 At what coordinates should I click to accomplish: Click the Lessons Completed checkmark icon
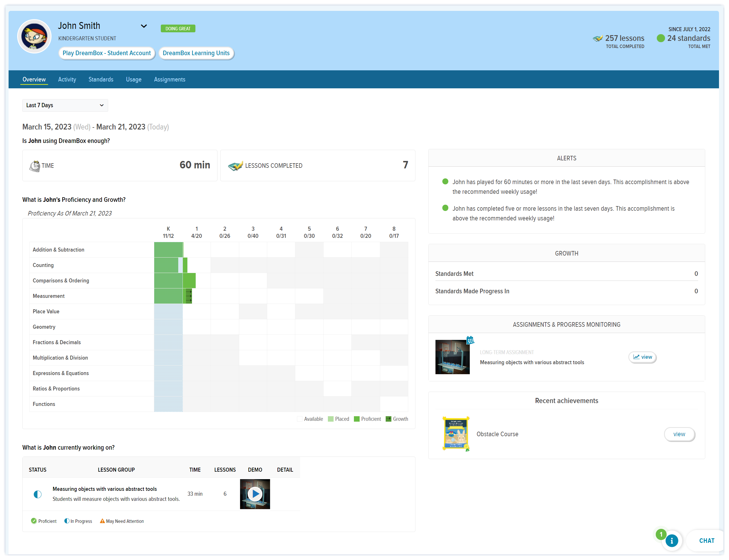pos(235,166)
